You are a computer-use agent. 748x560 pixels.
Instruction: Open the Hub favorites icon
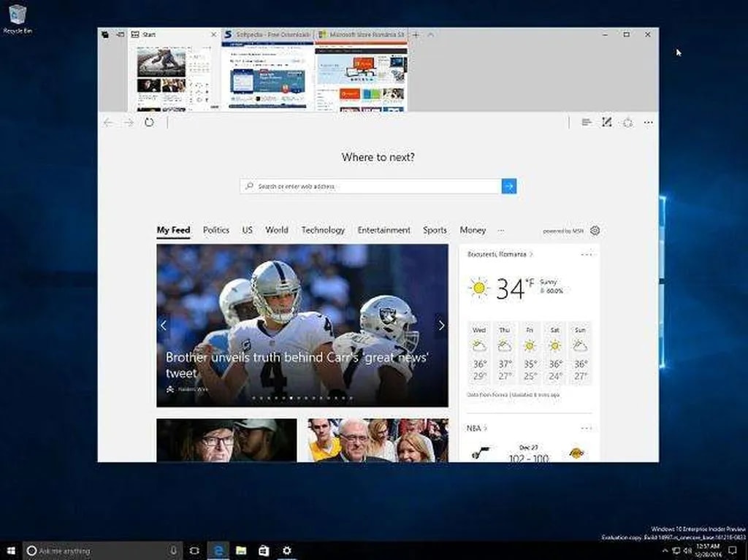pos(586,123)
